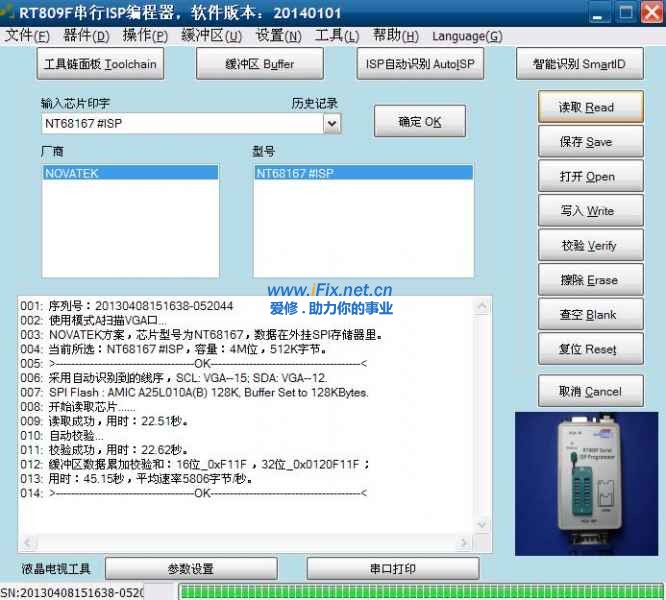The height and width of the screenshot is (600, 666).
Task: Start ISP自动识别 AutoISP detection
Action: click(x=420, y=64)
